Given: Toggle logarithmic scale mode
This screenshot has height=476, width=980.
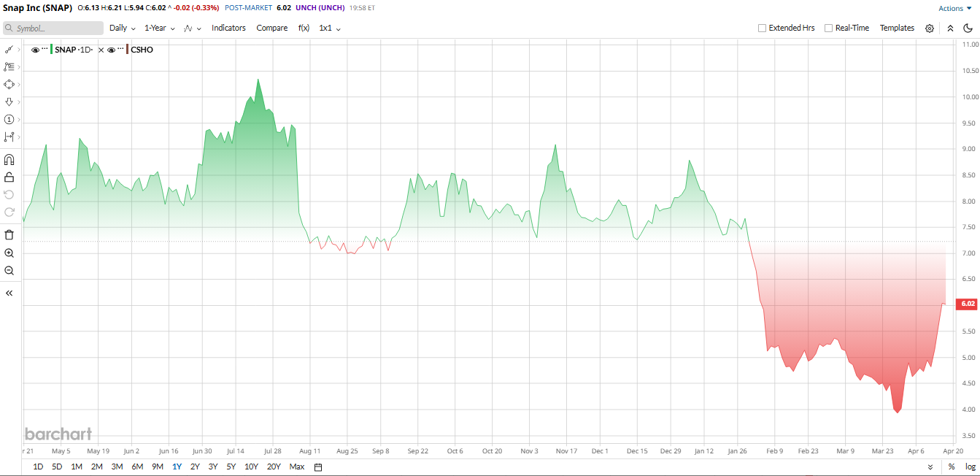Looking at the screenshot, I should (970, 467).
